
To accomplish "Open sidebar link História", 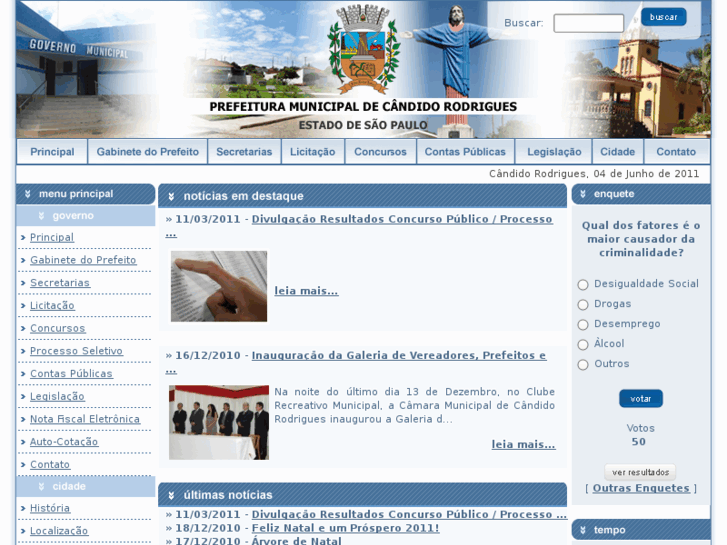I will pos(50,508).
